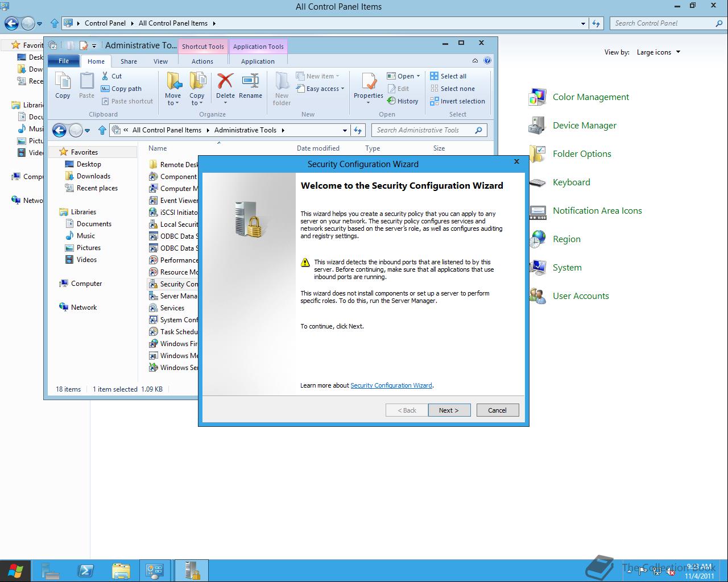Click Copy path in ribbon
This screenshot has height=582, width=728.
(x=121, y=89)
